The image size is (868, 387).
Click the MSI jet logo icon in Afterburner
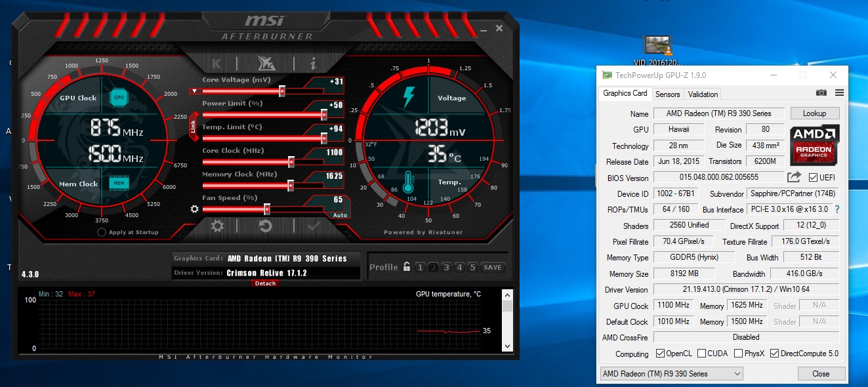[x=266, y=63]
